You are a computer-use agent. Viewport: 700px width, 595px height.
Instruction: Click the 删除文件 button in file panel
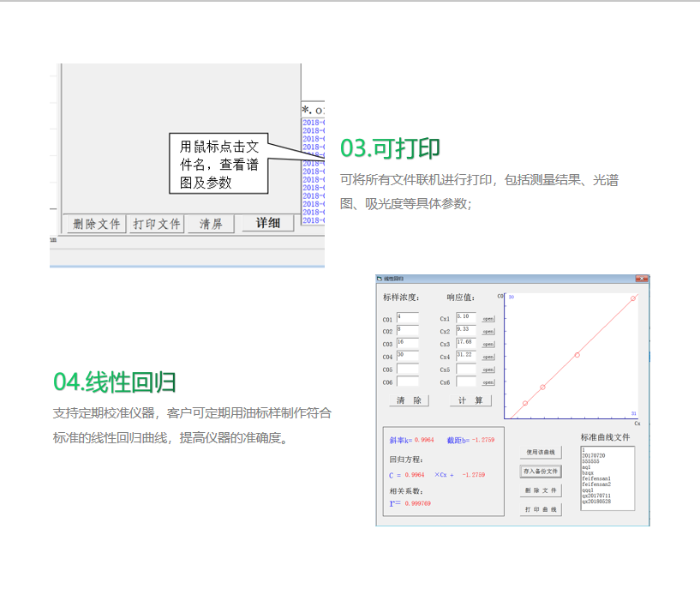[97, 224]
